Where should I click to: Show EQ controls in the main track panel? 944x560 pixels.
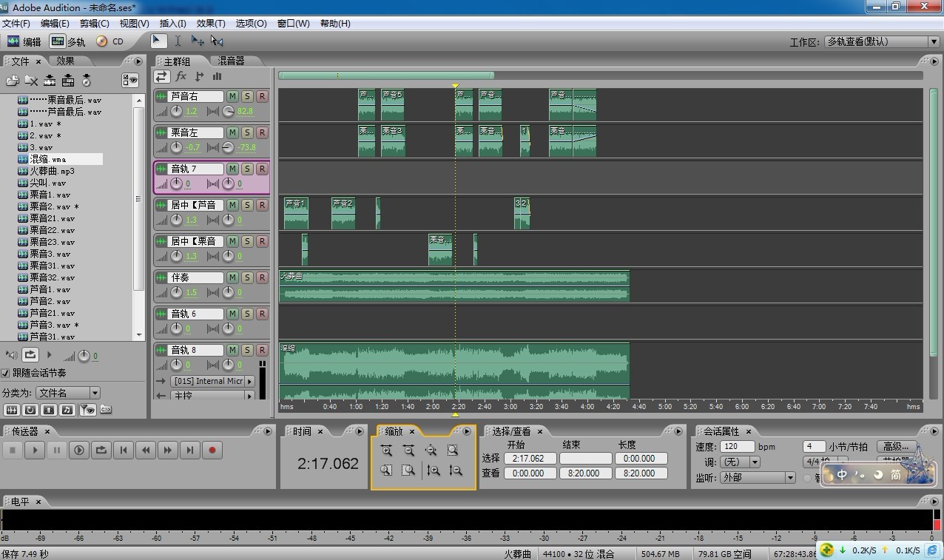point(218,76)
